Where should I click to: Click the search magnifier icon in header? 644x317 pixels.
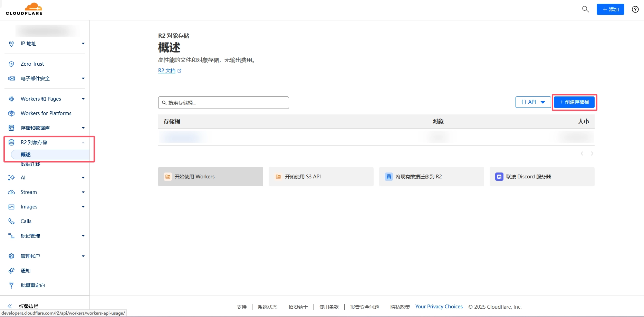585,9
